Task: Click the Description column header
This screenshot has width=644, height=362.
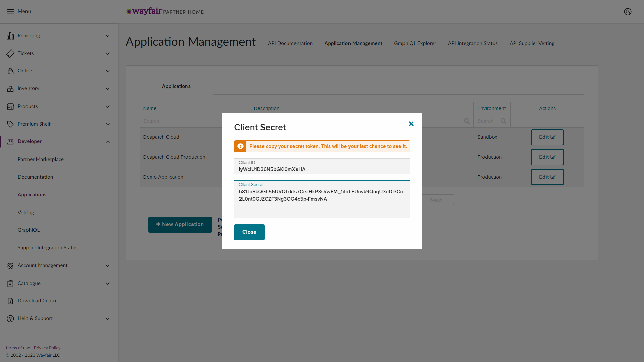Action: 266,109
